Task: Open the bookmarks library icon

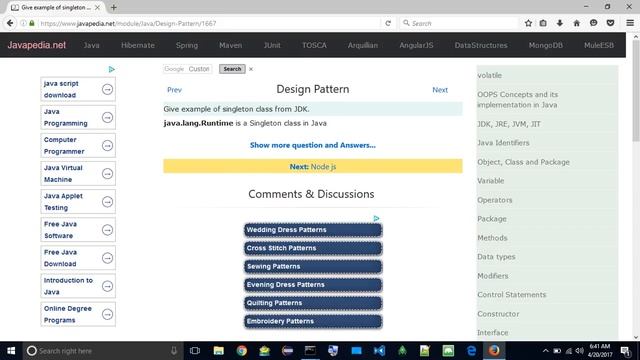Action: [543, 23]
